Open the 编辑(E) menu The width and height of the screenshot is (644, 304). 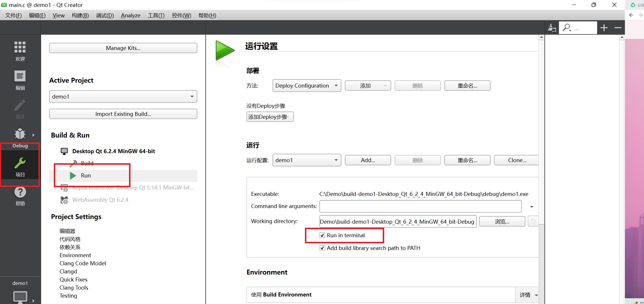tap(37, 15)
